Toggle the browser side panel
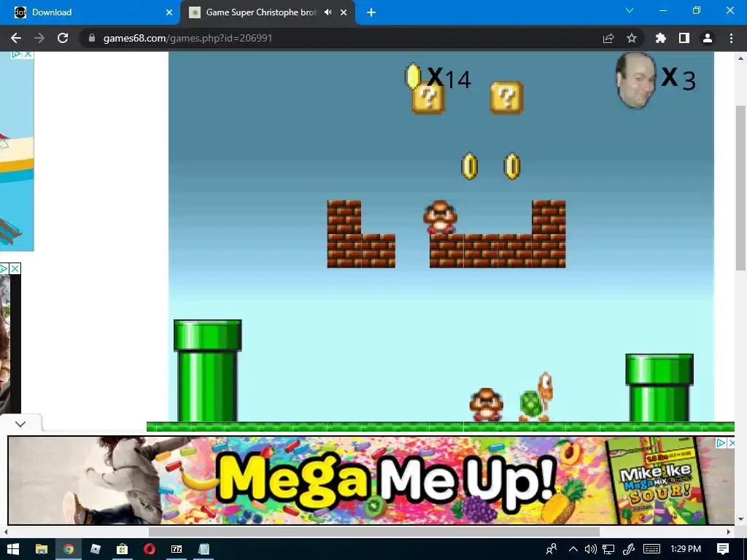The width and height of the screenshot is (747, 560). click(x=684, y=38)
